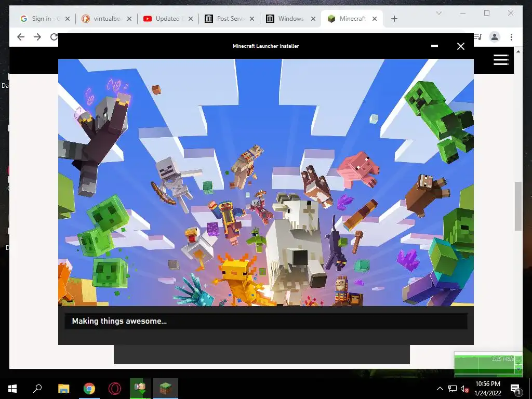Switch to the Post Service tab

(229, 19)
